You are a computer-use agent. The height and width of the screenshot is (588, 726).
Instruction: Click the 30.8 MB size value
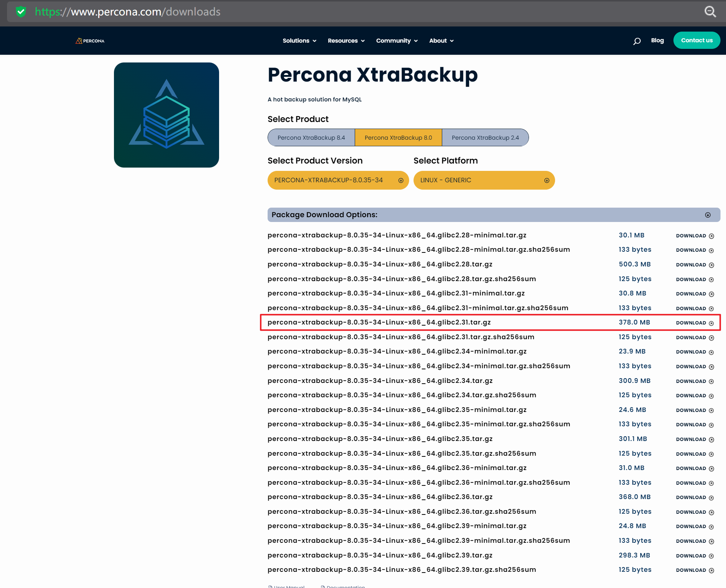632,293
